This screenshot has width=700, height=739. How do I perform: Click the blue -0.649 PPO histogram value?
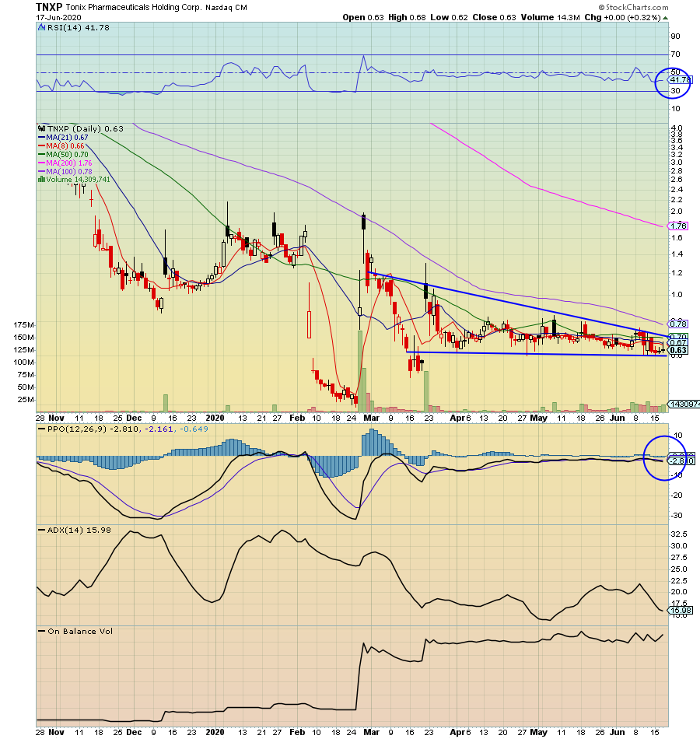coord(194,429)
